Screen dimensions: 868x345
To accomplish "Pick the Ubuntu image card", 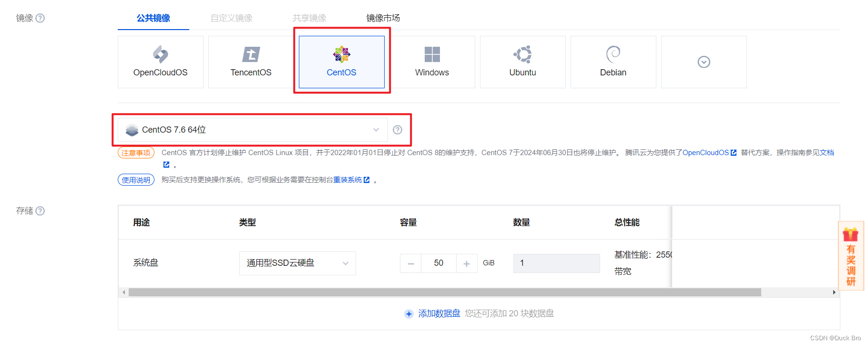I will tap(523, 62).
